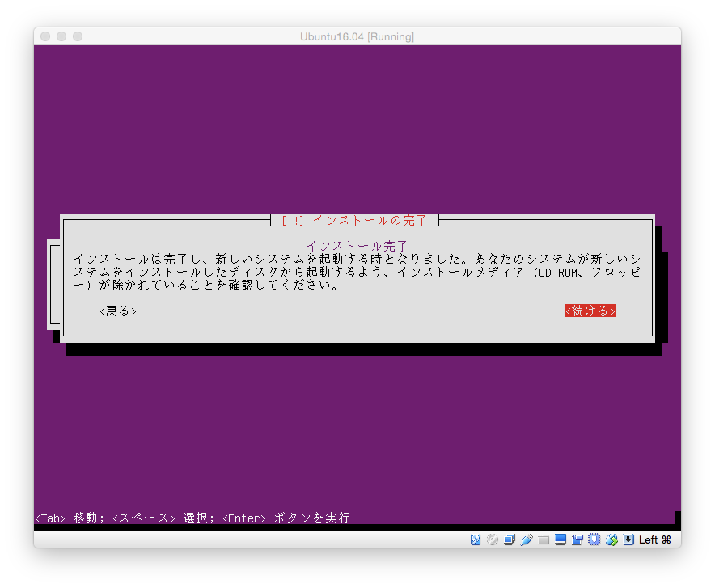The image size is (715, 588).
Task: Maximize the Ubuntu16.04 VM window
Action: click(x=78, y=36)
